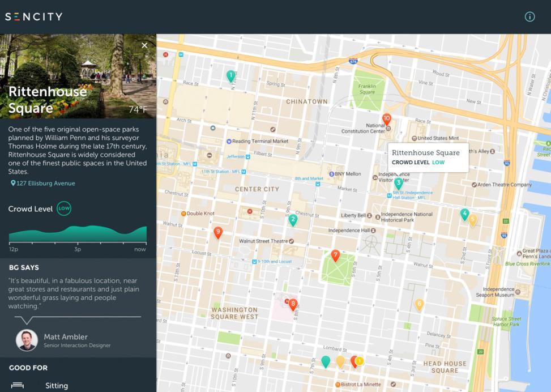551x392 pixels.
Task: Select red map pin number 9
Action: tap(218, 232)
